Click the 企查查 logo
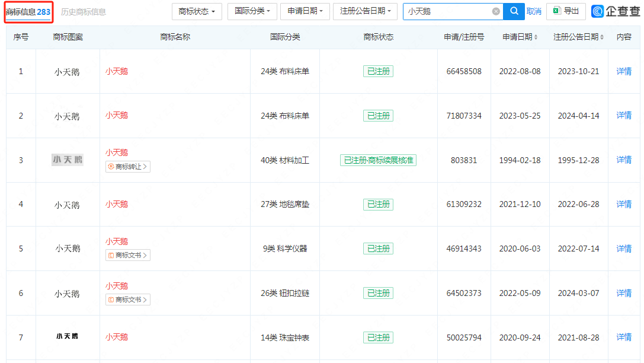Viewport: 644px width, 363px height. pos(616,11)
